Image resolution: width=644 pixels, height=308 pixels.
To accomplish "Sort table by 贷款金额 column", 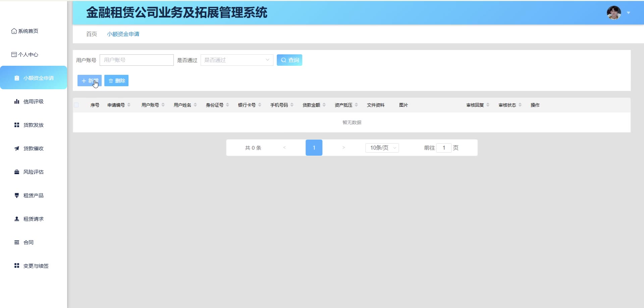I will tap(324, 105).
